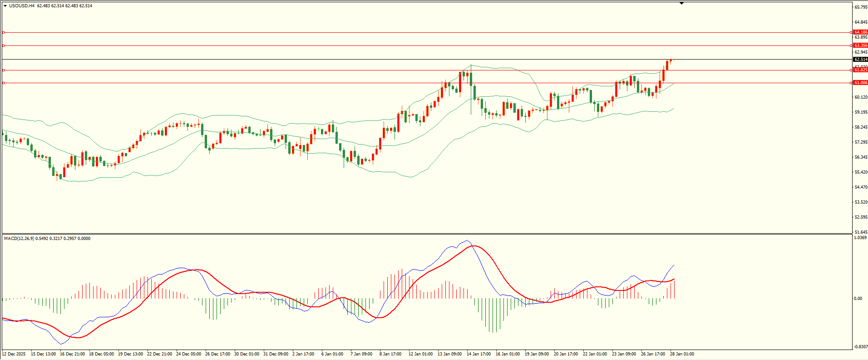Click the red 64.186 price label
The image size is (868, 360).
click(x=860, y=32)
